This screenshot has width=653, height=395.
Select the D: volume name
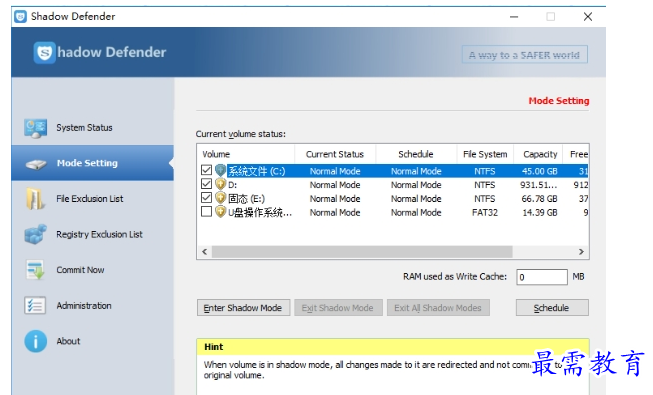tap(232, 185)
